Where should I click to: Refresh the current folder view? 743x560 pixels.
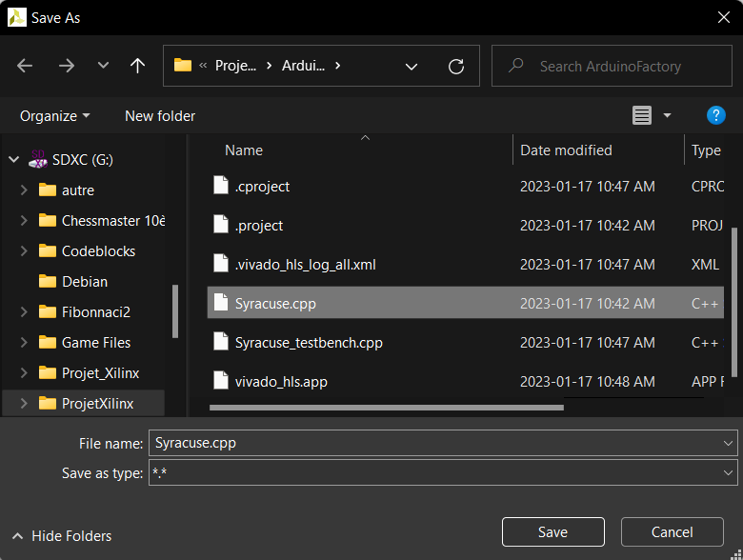[456, 66]
